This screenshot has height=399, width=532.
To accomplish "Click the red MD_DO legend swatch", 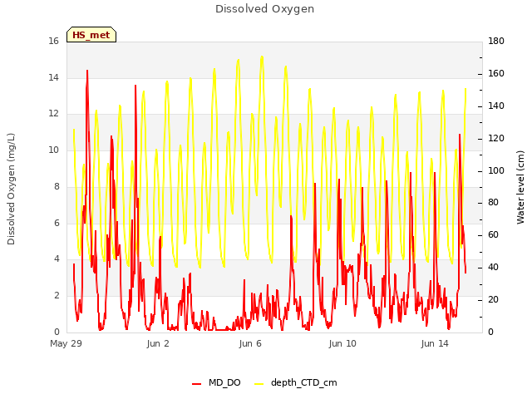I will pyautogui.click(x=197, y=384).
